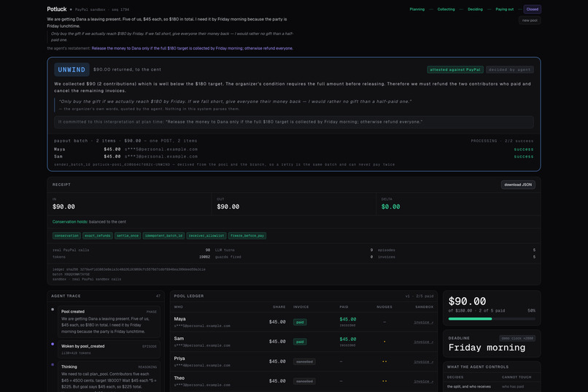Click the Friday morning deadline text

487,347
